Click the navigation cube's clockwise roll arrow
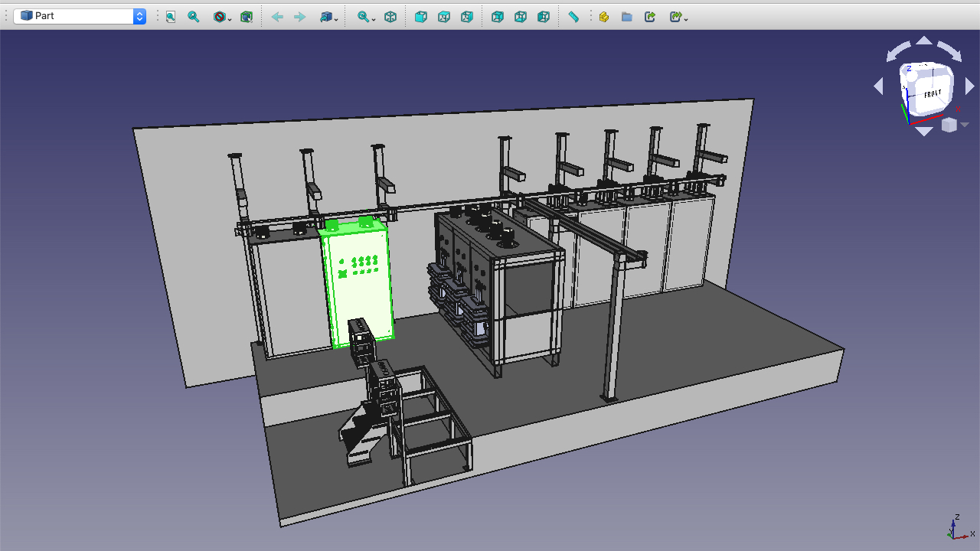980x551 pixels. pyautogui.click(x=950, y=51)
